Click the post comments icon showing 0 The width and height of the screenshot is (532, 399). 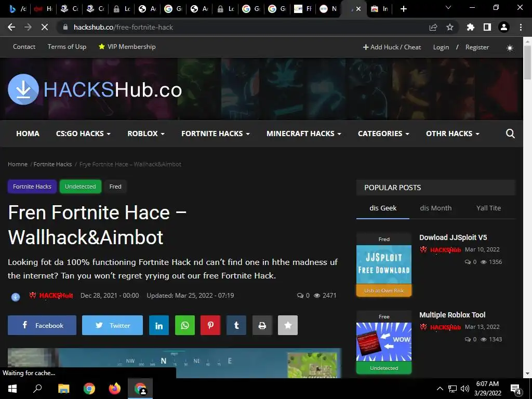(300, 296)
